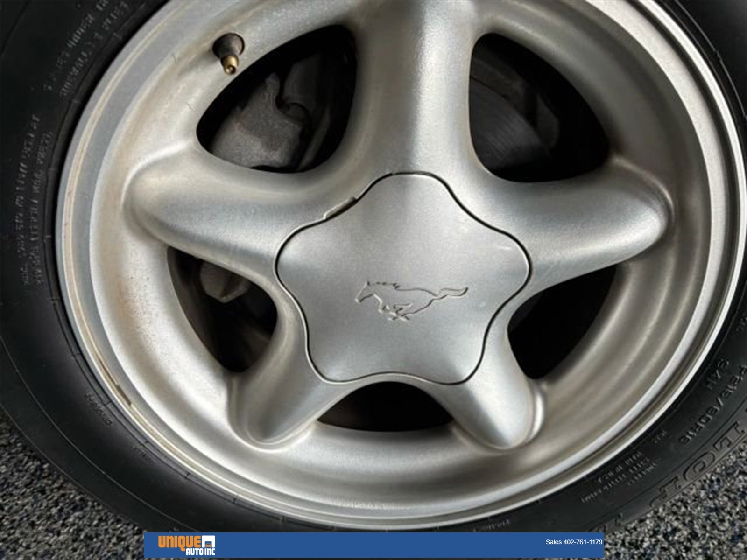Viewport: 747px width, 560px height.
Task: Click the Sales 402-761-1179 phone number
Action: pyautogui.click(x=574, y=542)
